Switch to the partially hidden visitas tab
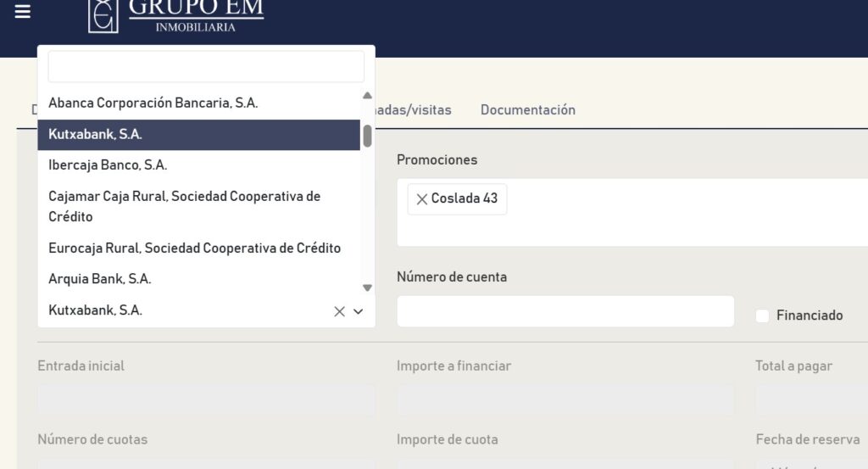Viewport: 868px width, 469px height. (x=414, y=110)
